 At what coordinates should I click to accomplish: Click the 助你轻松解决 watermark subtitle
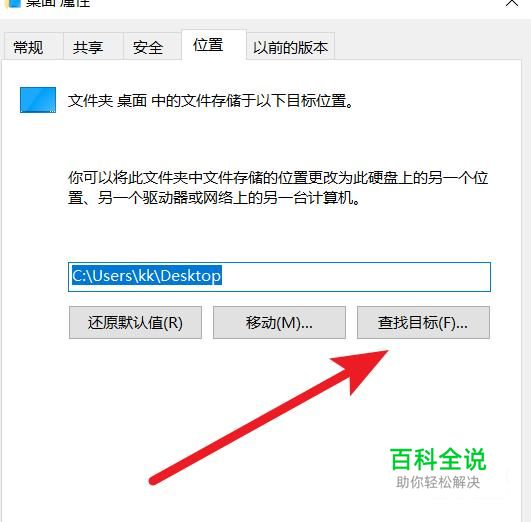(438, 482)
